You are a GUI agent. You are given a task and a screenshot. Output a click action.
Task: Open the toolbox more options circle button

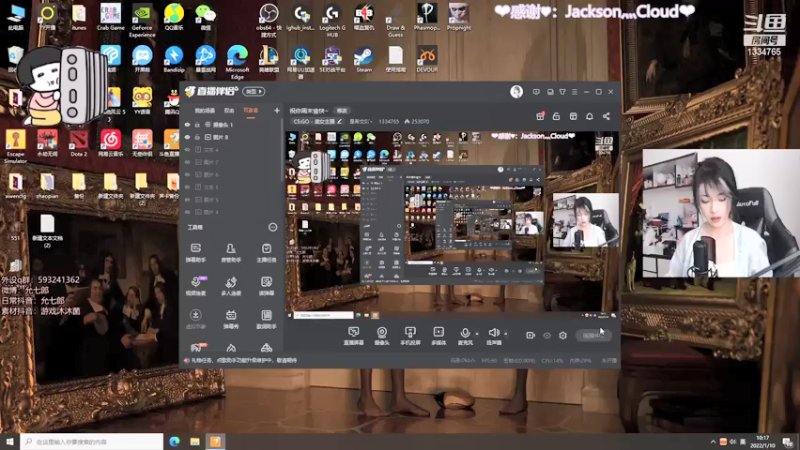(272, 227)
